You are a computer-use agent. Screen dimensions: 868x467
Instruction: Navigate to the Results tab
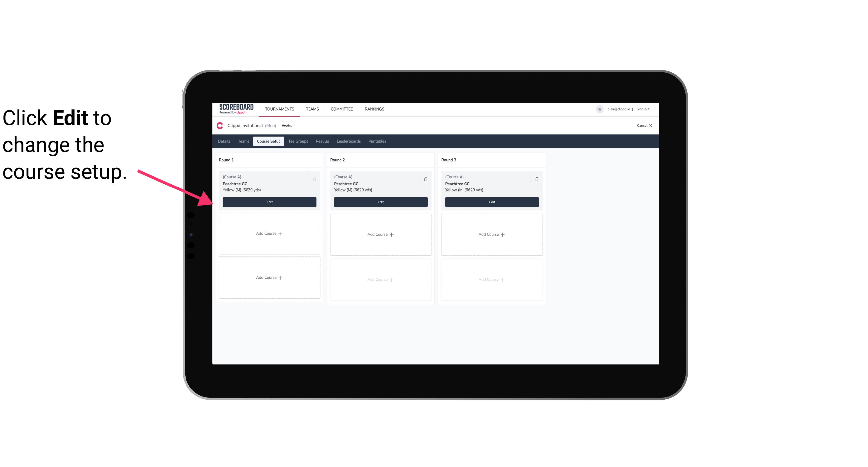(322, 141)
